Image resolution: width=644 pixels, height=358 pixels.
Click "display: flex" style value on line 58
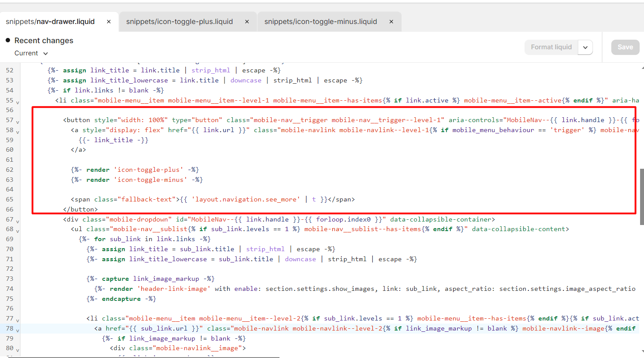click(135, 130)
